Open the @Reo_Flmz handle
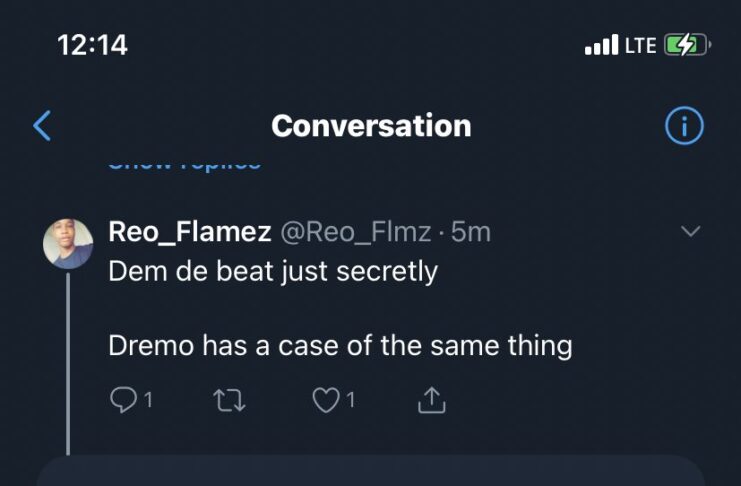Viewport: 741px width, 486px height. pos(355,233)
